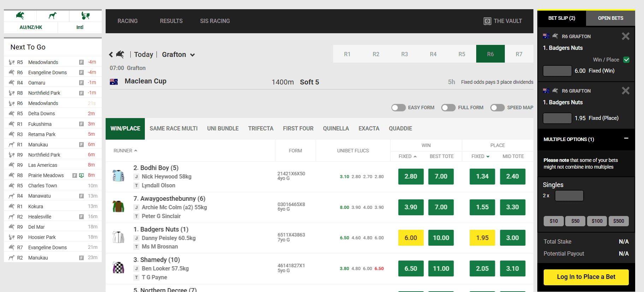Click Singles 2x stake input

(x=569, y=195)
